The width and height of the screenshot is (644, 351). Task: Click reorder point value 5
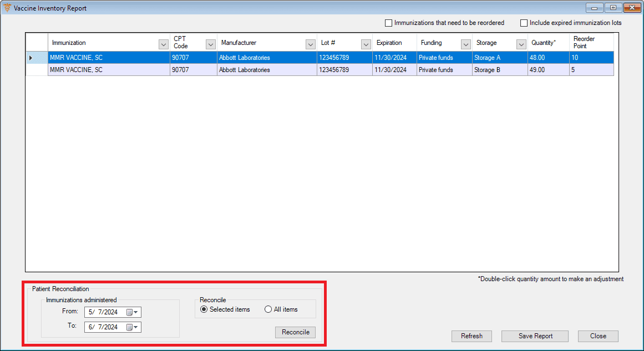591,70
